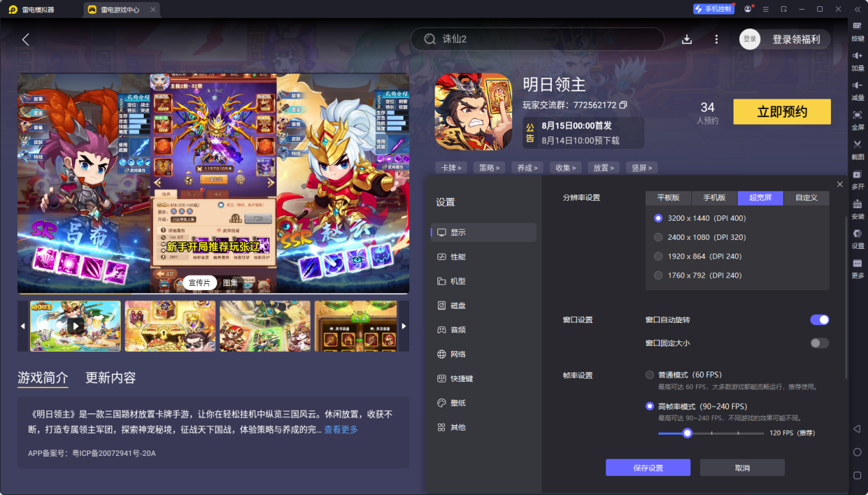This screenshot has height=495, width=868.
Task: Select 3200 x 1440 (DPI 400) resolution
Action: click(658, 218)
